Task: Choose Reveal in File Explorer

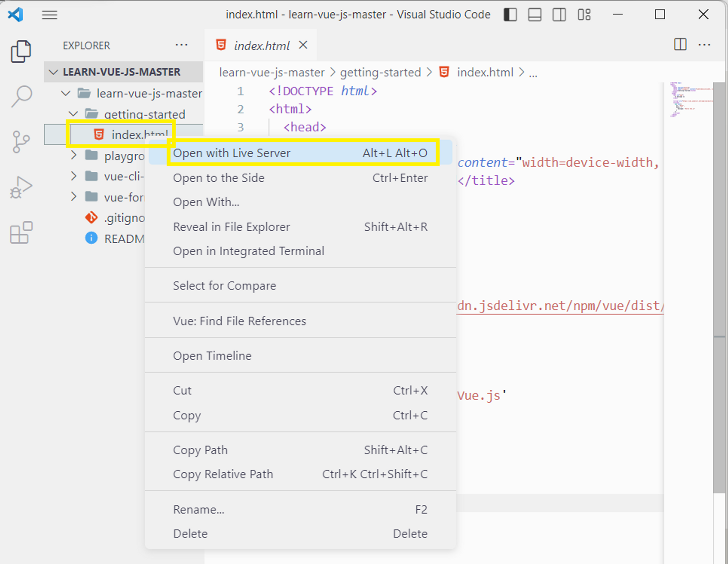Action: 300,227
